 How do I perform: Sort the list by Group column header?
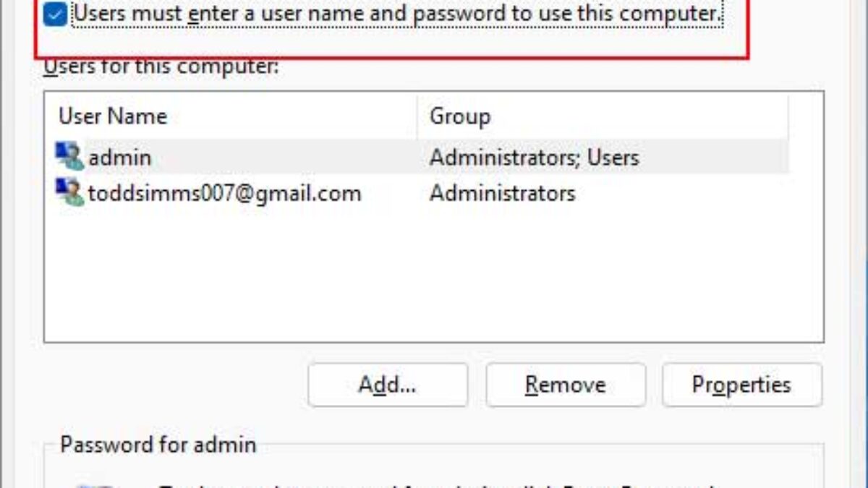460,116
